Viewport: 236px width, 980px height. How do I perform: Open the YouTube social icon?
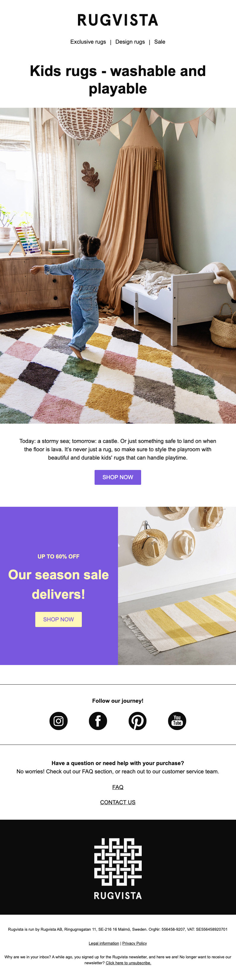click(x=177, y=721)
